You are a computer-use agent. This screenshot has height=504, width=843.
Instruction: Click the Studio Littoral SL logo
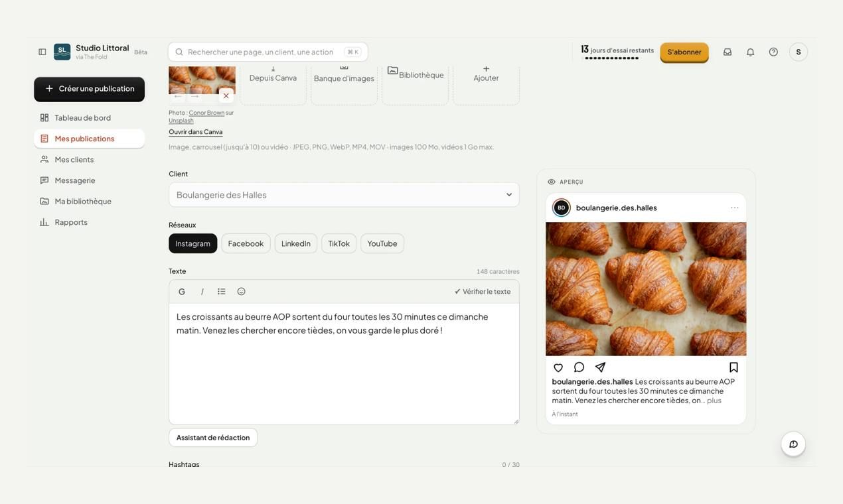click(62, 52)
